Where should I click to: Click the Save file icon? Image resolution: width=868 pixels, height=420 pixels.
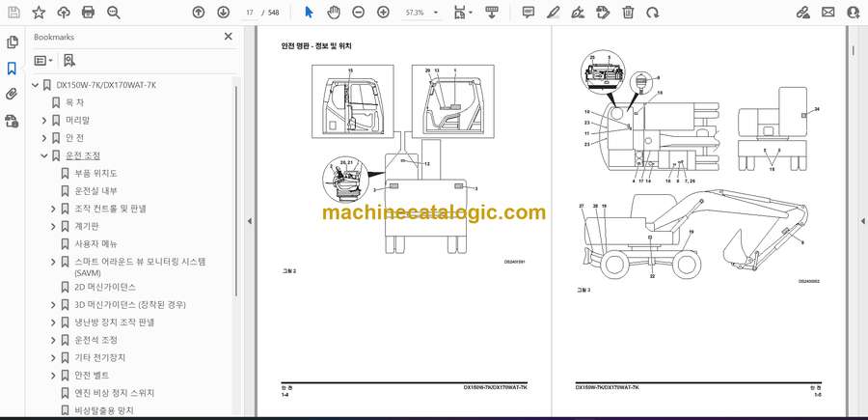coord(14,13)
